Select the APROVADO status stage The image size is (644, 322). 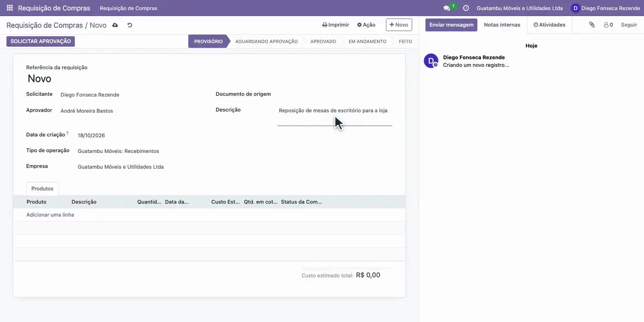(323, 41)
